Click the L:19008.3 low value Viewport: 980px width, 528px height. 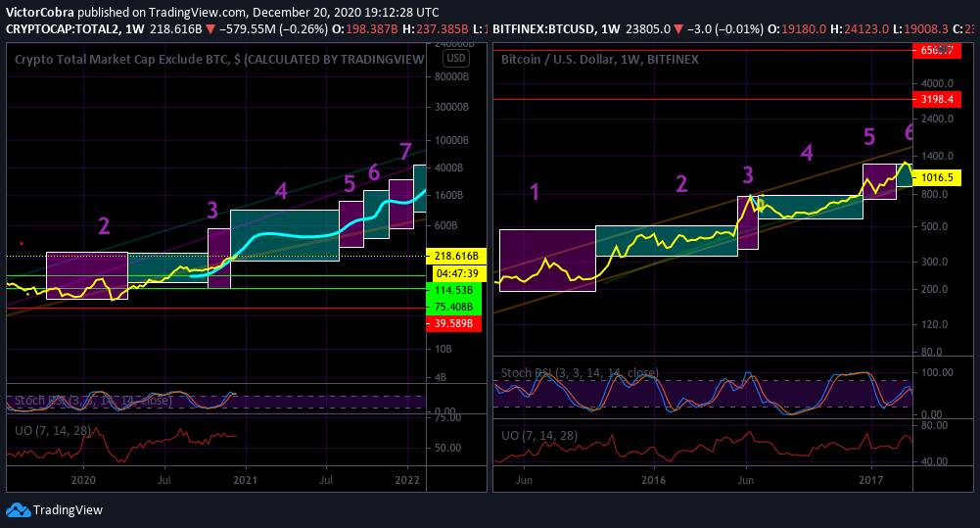(920, 28)
